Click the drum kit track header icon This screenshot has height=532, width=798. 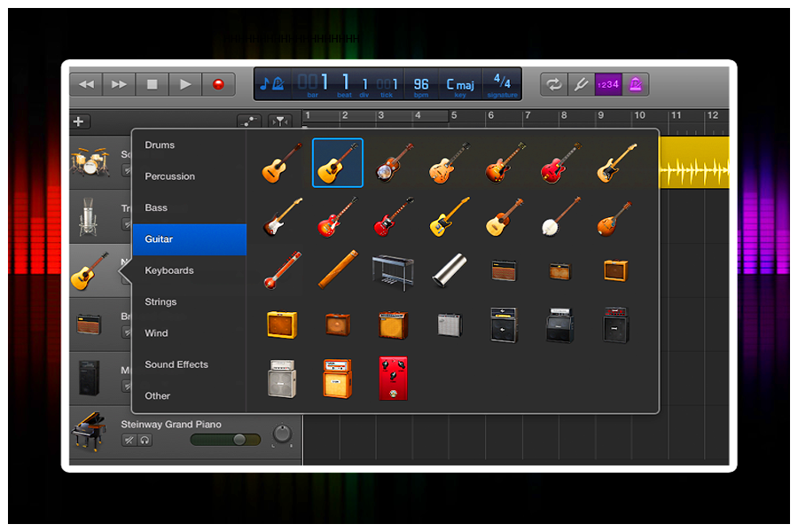pos(90,162)
